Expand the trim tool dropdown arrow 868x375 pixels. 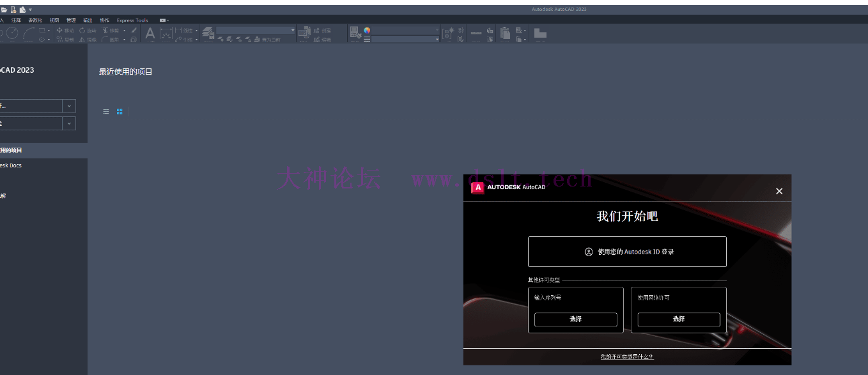[124, 30]
